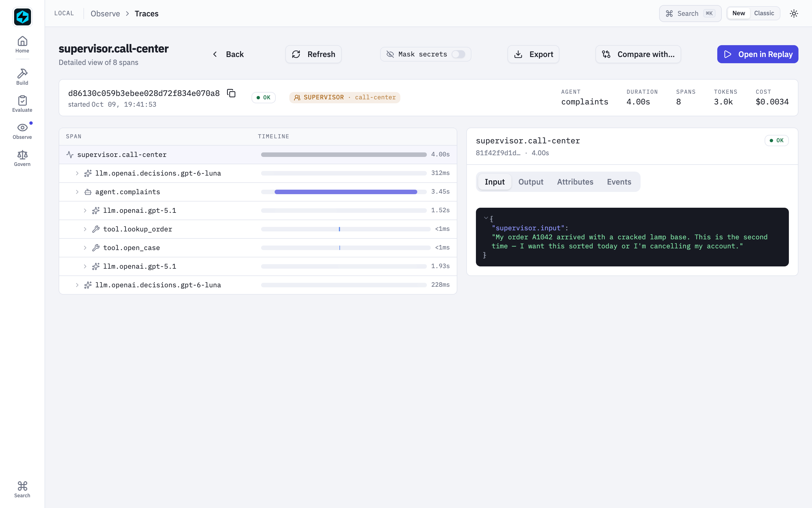Export the trace

point(533,54)
